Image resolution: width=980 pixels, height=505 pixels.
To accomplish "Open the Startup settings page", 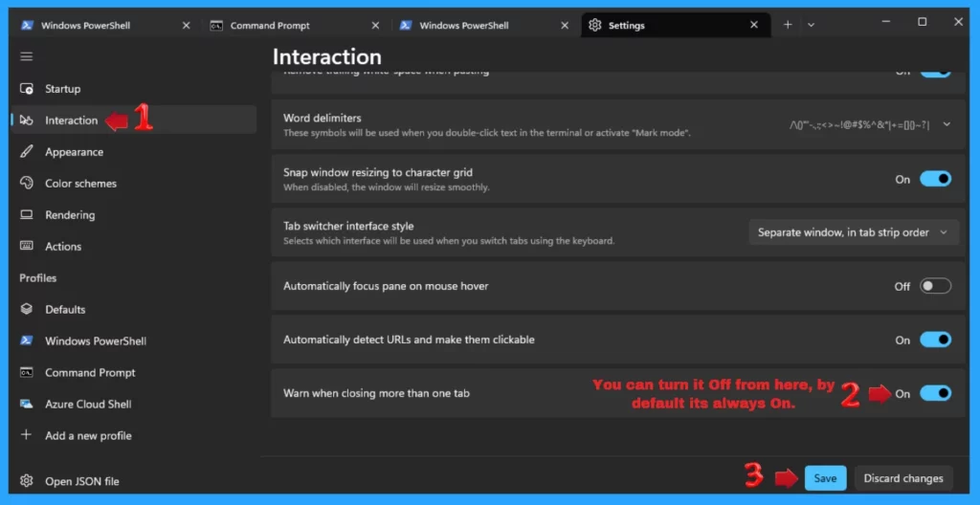I will [x=134, y=89].
